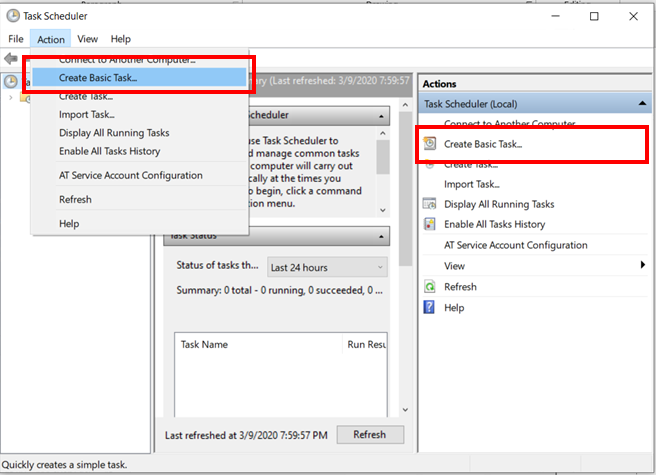Image resolution: width=656 pixels, height=475 pixels.
Task: Click Import Task in Actions pane
Action: coord(472,184)
